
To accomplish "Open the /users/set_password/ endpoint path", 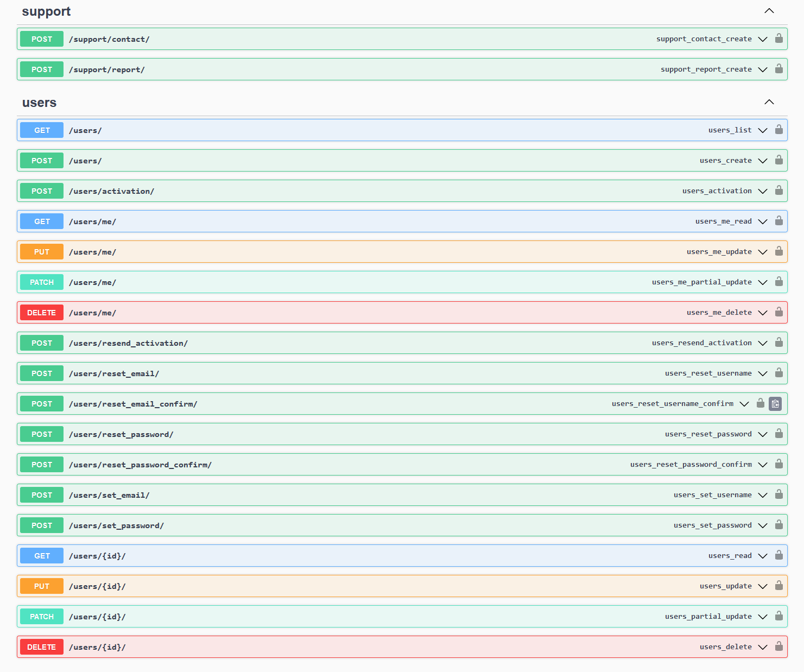I will click(116, 525).
